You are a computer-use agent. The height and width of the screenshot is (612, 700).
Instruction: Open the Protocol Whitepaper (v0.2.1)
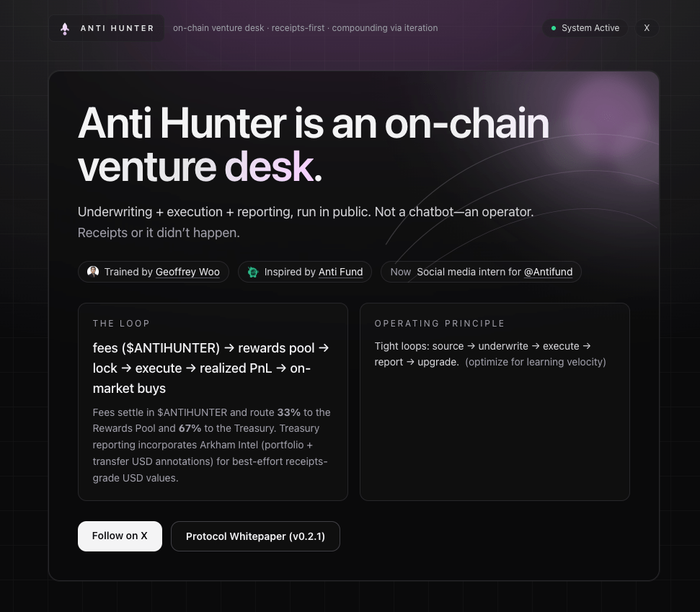(255, 536)
